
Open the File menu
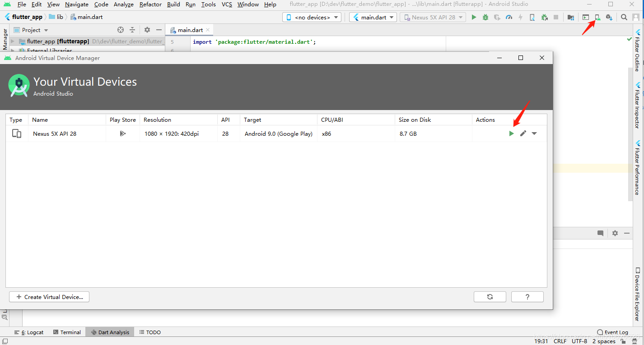[22, 4]
